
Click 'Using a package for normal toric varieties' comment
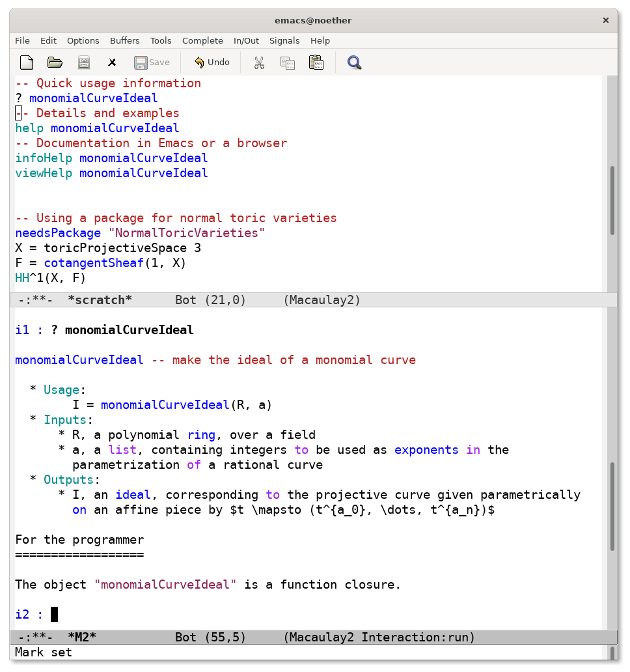[x=186, y=218]
